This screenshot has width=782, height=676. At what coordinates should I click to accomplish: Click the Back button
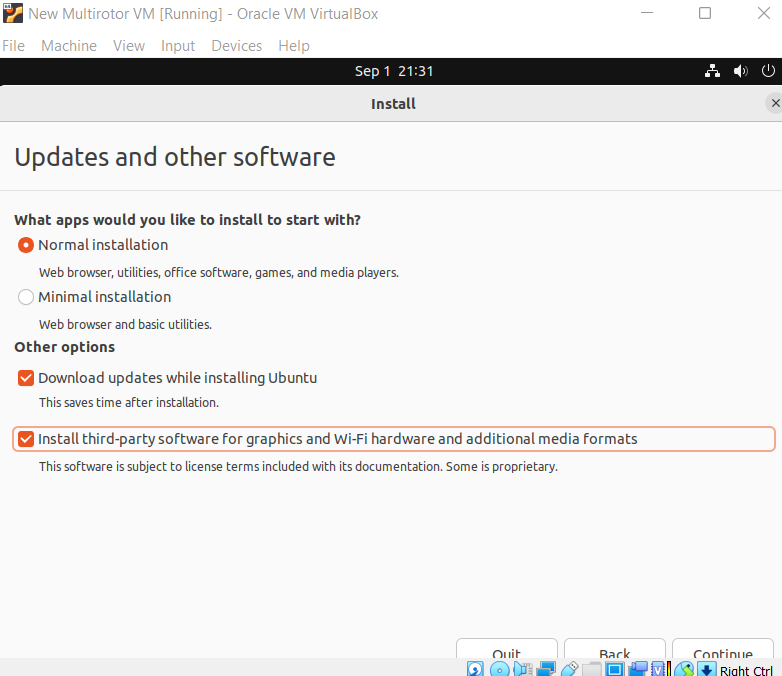615,649
